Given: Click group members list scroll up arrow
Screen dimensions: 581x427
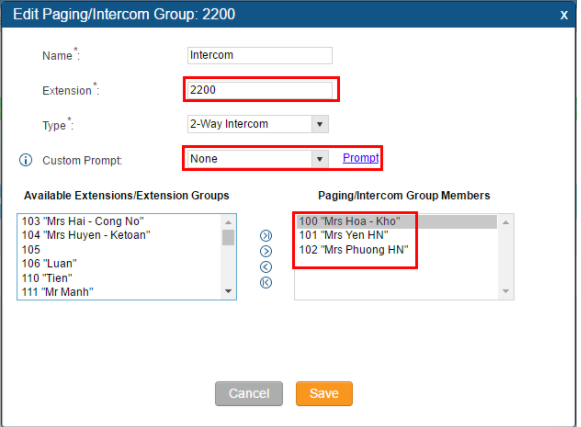Looking at the screenshot, I should coord(506,222).
